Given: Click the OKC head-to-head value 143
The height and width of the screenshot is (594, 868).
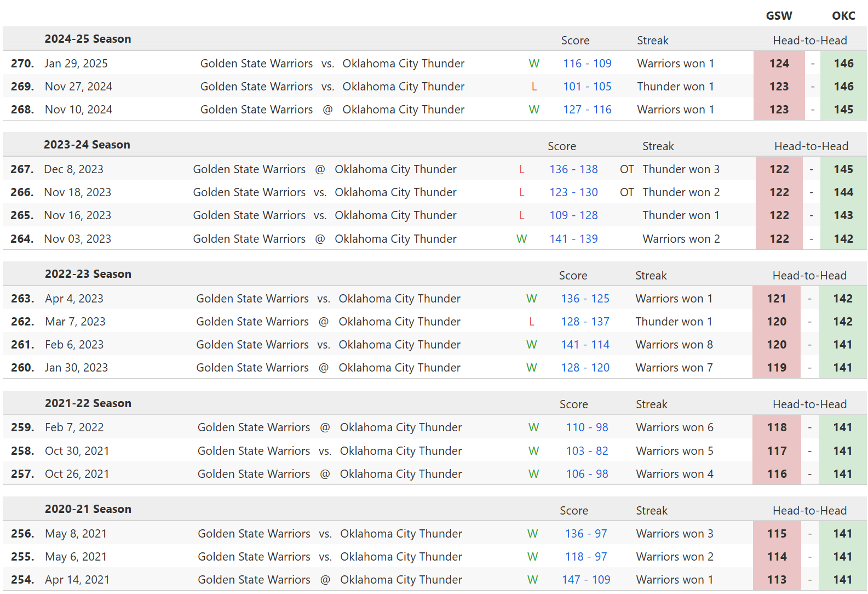Looking at the screenshot, I should (843, 215).
